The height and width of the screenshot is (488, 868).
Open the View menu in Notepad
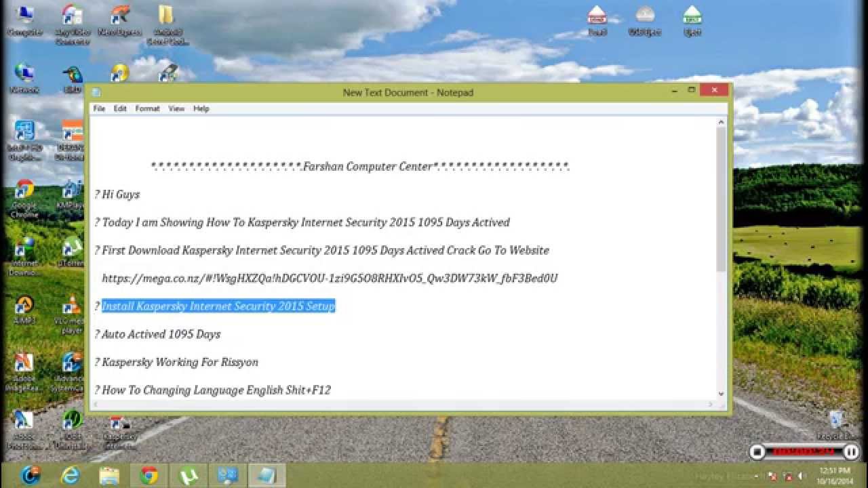coord(176,108)
